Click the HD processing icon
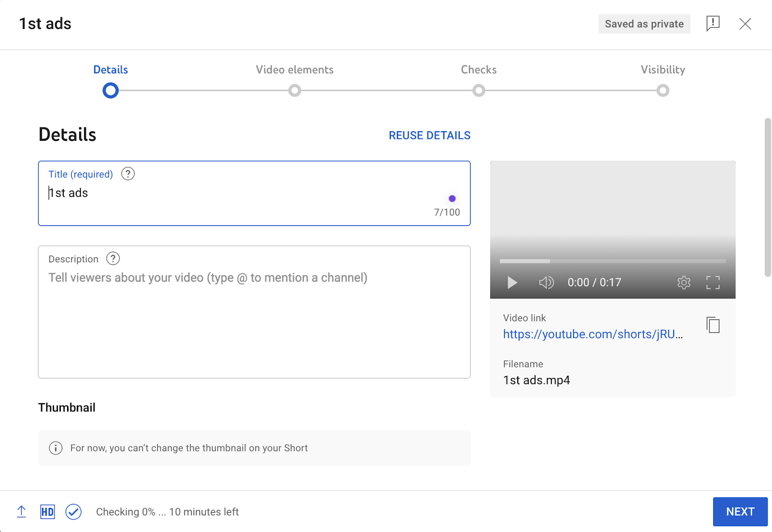Screen dimensions: 772x532 tap(47, 512)
